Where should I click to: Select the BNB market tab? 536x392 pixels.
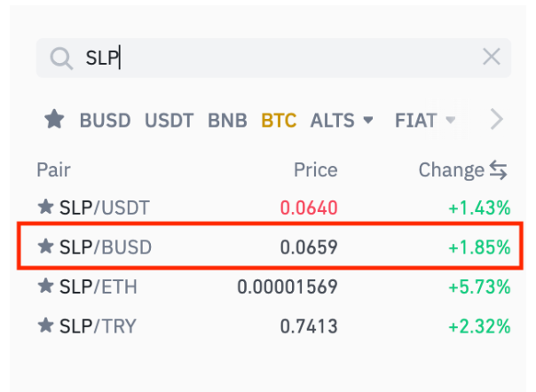pos(227,120)
